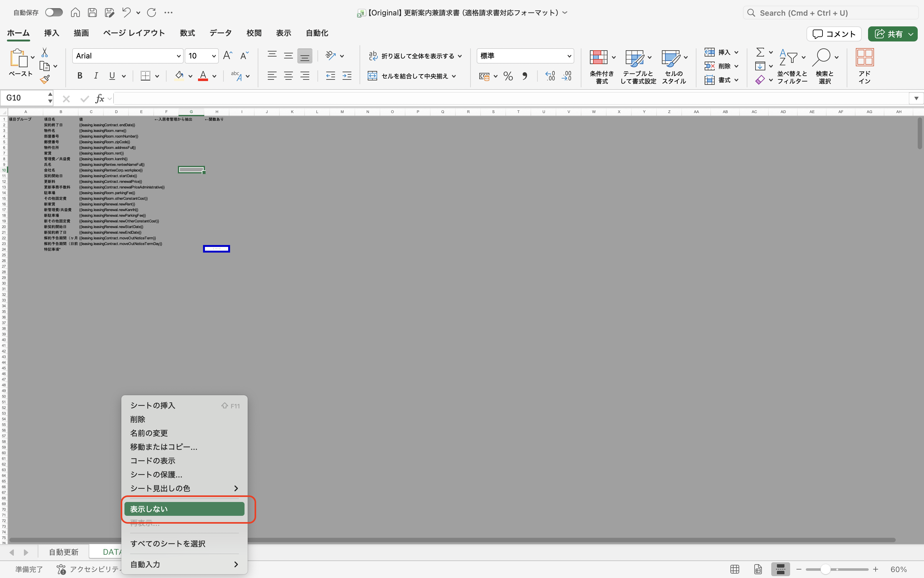
Task: Expand the fill color dropdown arrow
Action: 190,76
